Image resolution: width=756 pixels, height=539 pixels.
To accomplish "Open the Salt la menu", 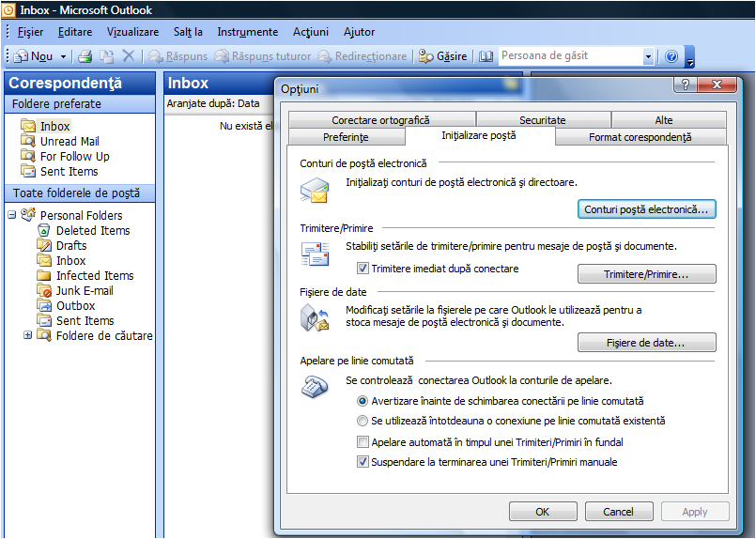I will click(188, 32).
